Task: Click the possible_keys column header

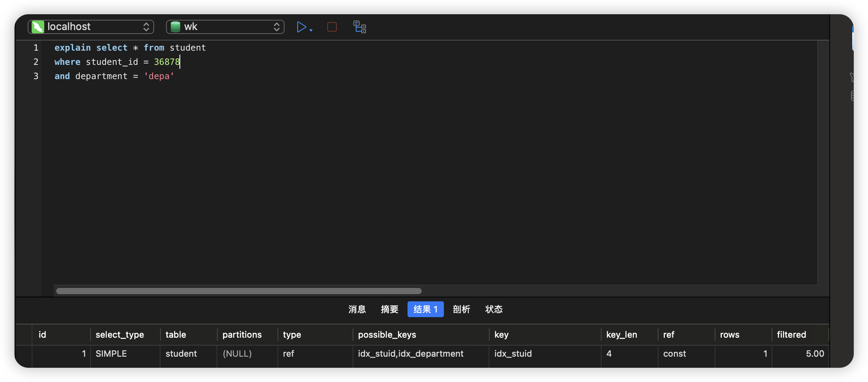Action: point(421,335)
